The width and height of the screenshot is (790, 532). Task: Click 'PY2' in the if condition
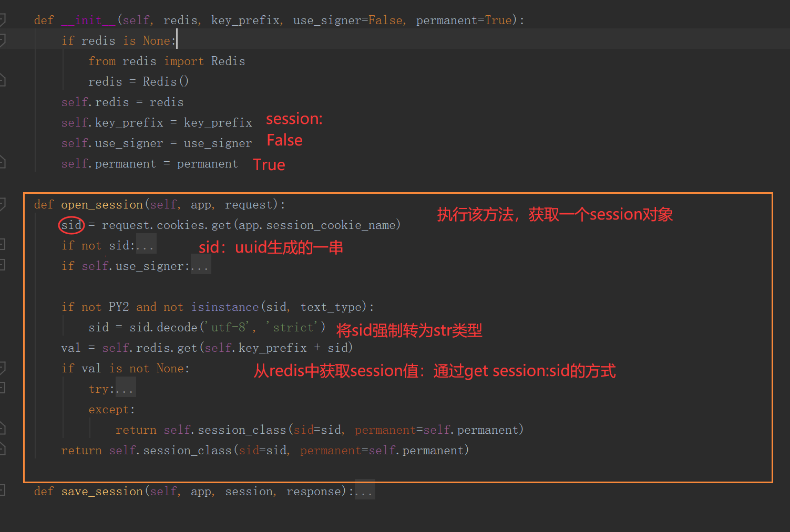point(119,307)
